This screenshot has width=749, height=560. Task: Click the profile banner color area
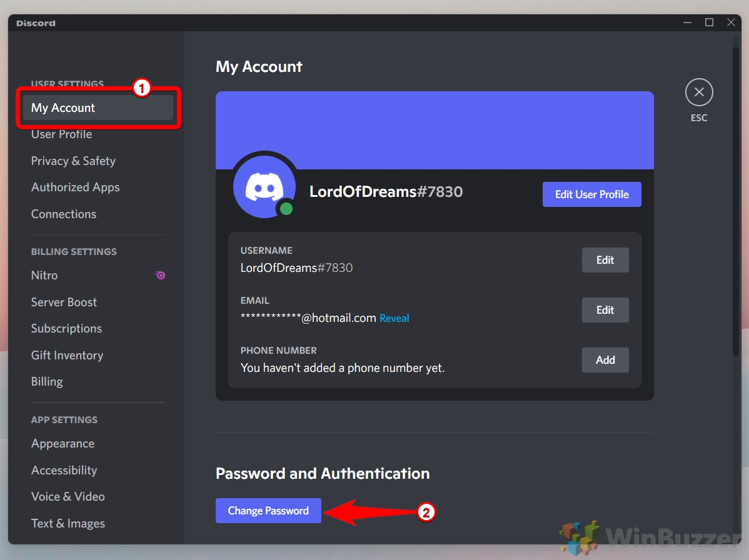click(435, 130)
